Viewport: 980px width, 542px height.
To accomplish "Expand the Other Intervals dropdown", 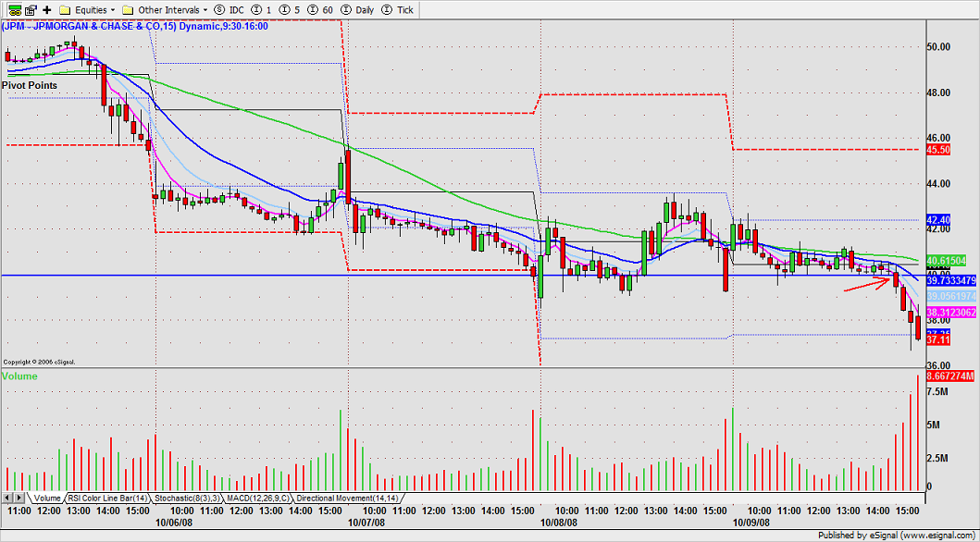I will pos(166,10).
